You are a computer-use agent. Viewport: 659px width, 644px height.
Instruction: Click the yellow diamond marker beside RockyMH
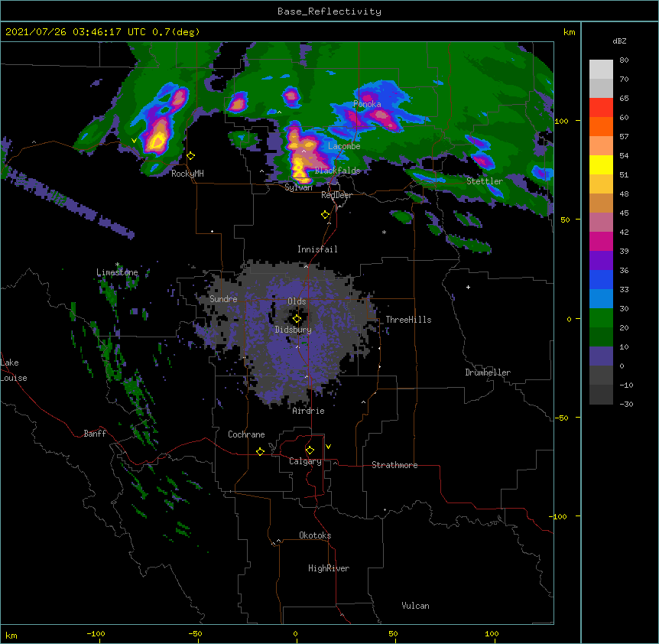tap(191, 156)
